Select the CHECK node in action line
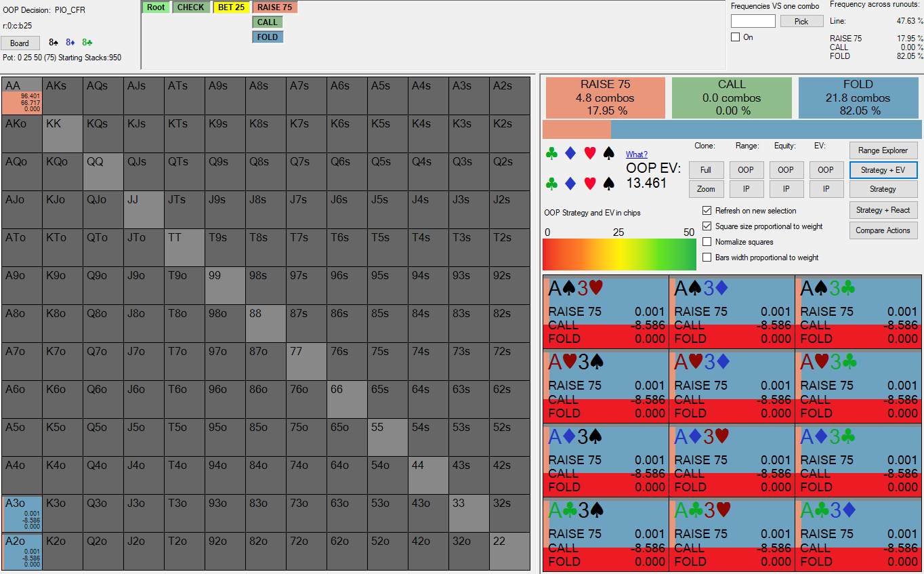Viewport: 924px width, 574px height. point(191,7)
